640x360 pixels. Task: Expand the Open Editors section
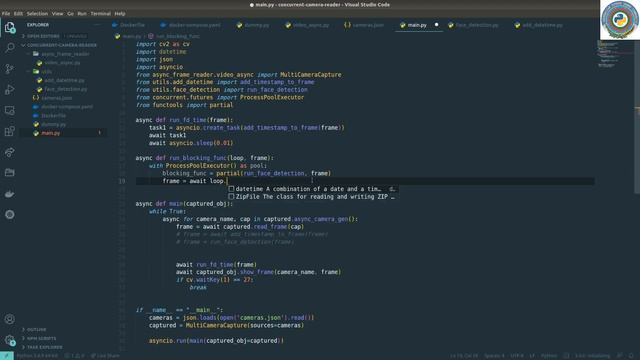[24, 36]
